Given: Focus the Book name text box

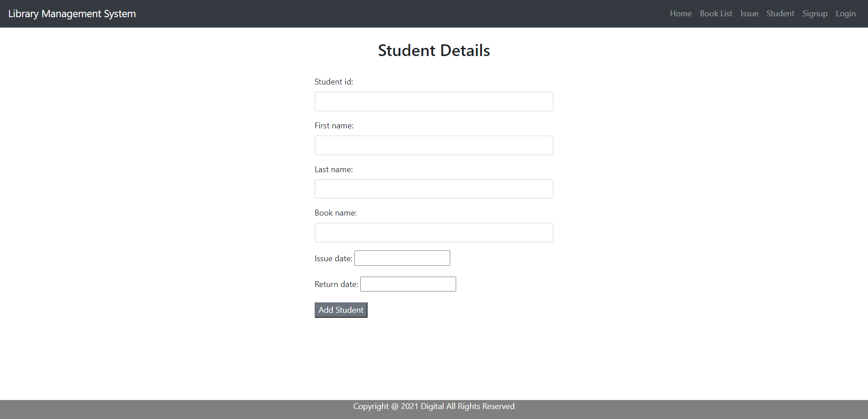Looking at the screenshot, I should click(433, 232).
